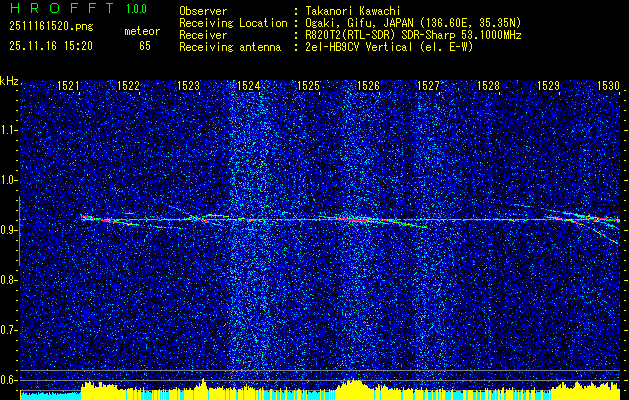Click 2el-HB9CV Vertical antenna text
This screenshot has height=400, width=629.
point(390,47)
